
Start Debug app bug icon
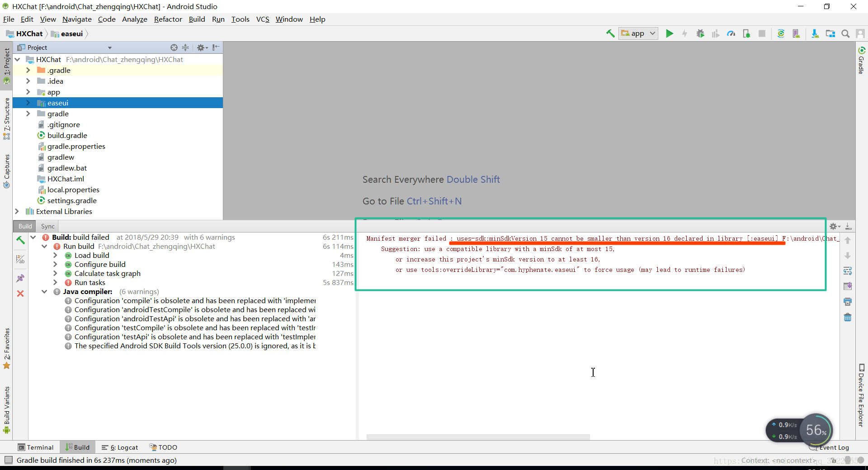pos(700,33)
